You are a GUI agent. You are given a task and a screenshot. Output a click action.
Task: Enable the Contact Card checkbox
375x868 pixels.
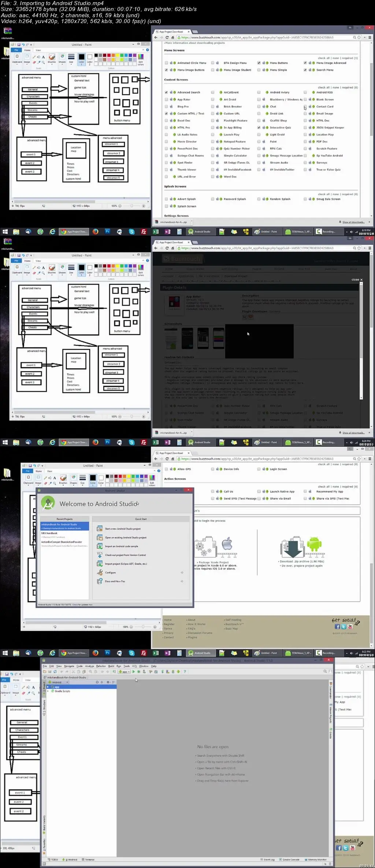(305, 107)
